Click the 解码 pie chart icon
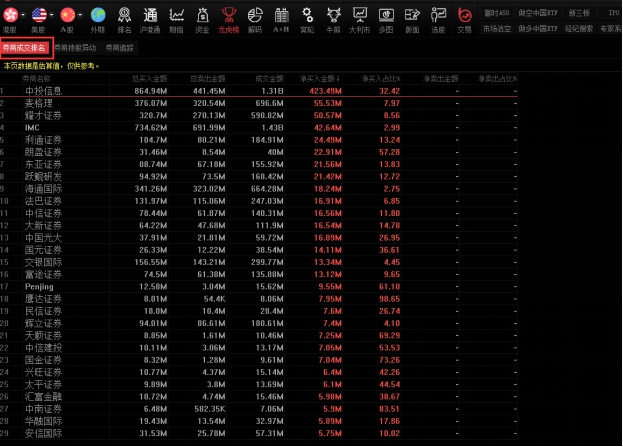This screenshot has width=623, height=447. point(254,16)
